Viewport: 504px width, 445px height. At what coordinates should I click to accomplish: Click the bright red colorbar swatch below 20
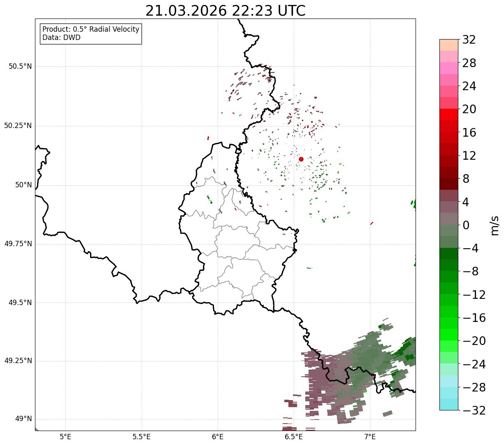pyautogui.click(x=449, y=114)
